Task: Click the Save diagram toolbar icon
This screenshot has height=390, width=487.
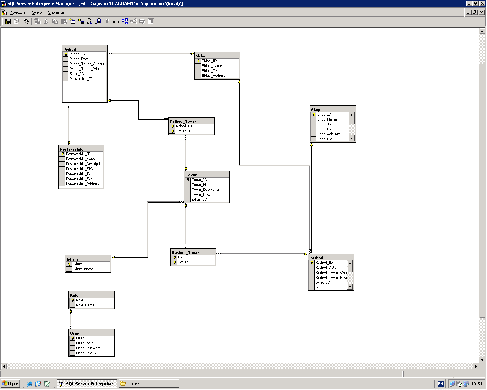Action: click(x=7, y=21)
